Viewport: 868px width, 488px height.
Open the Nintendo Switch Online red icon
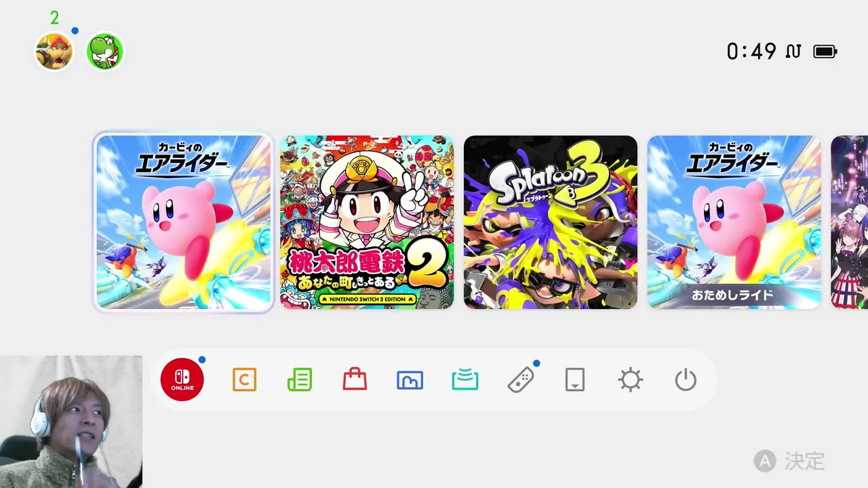pos(182,380)
